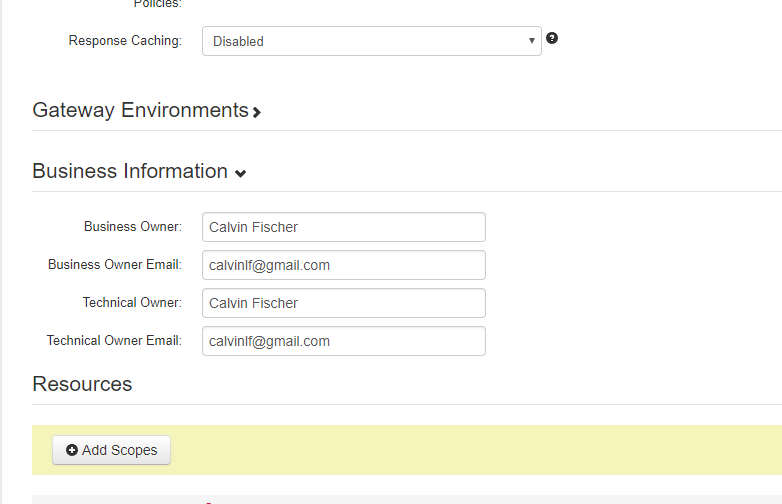
Task: Click the Response Caching help question-mark icon
Action: pos(552,38)
